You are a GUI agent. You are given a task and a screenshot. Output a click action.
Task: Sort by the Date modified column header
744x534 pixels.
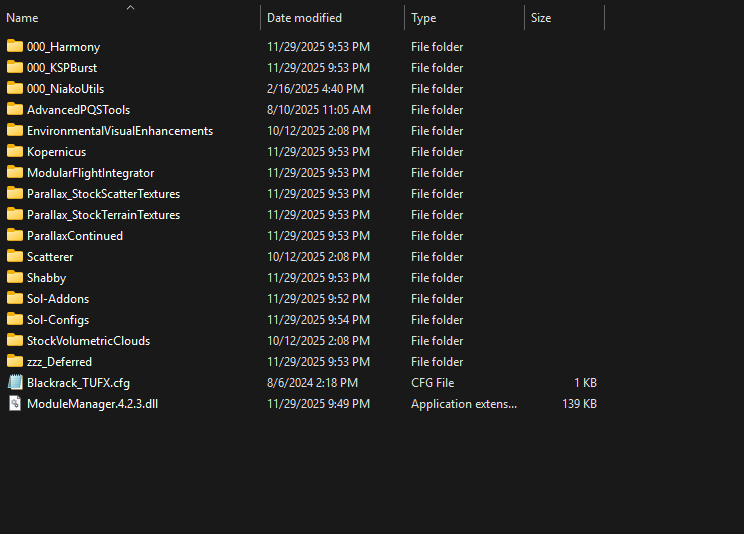(x=304, y=18)
